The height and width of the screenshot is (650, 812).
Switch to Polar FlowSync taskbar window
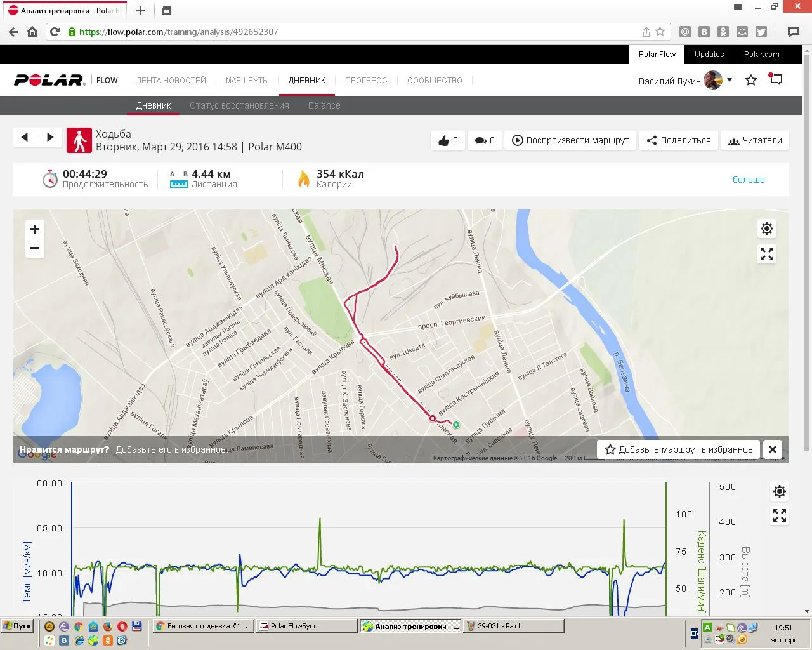point(307,626)
